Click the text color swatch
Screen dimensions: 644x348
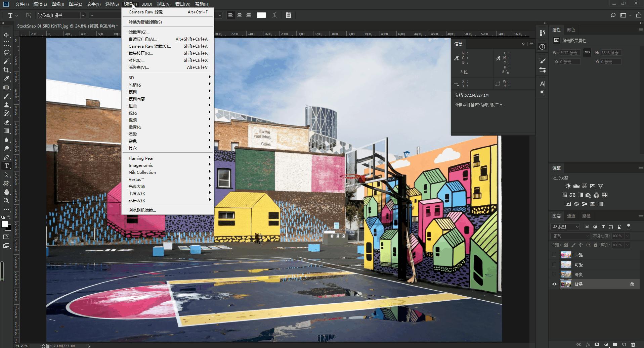[x=261, y=15]
